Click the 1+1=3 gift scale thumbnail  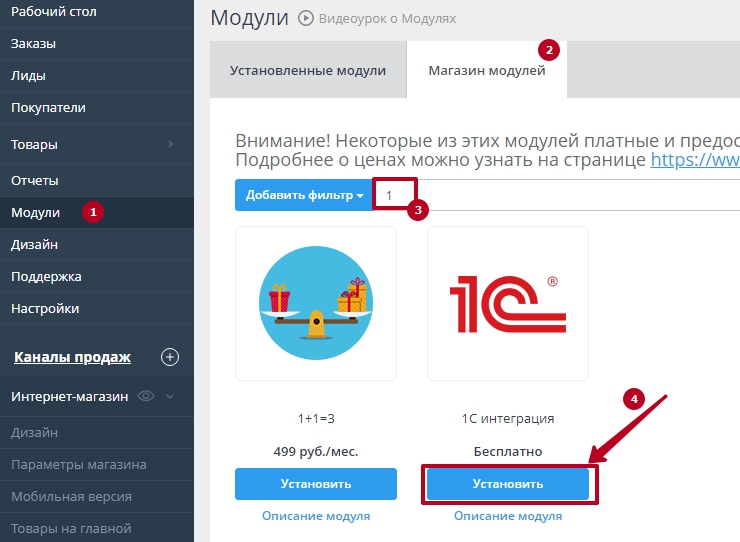click(316, 303)
